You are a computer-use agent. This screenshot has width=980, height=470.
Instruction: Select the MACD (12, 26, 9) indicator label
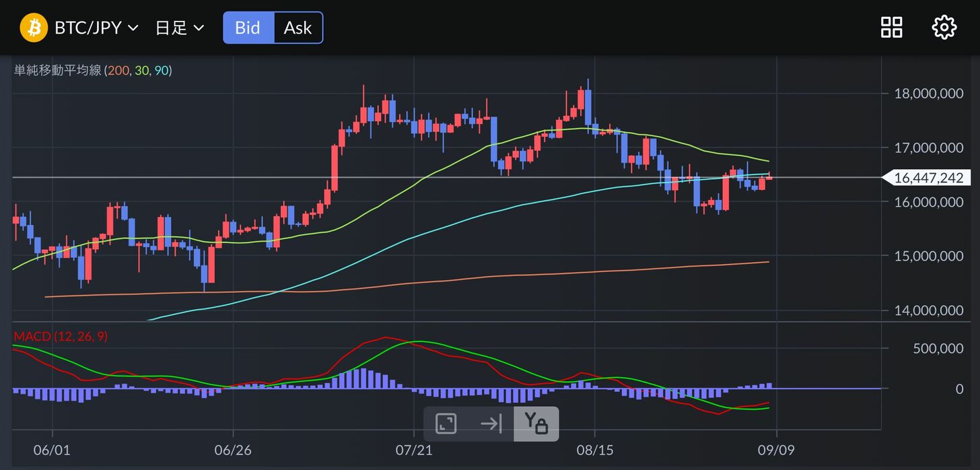tap(61, 336)
